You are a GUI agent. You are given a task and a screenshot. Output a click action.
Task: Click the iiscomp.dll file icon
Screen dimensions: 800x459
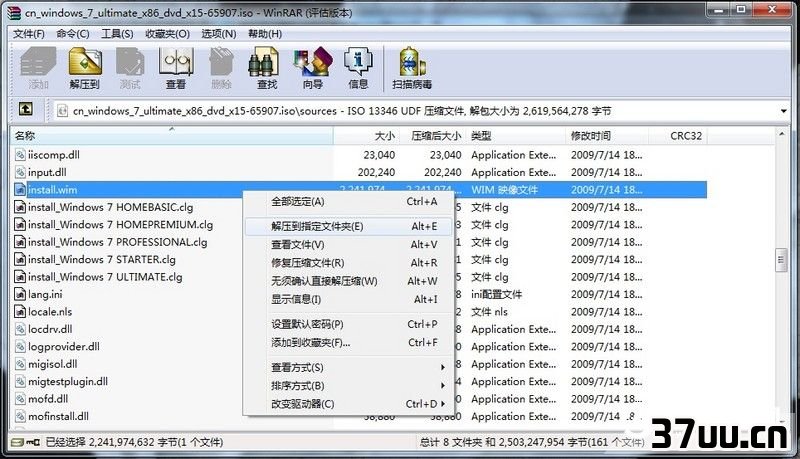click(20, 155)
